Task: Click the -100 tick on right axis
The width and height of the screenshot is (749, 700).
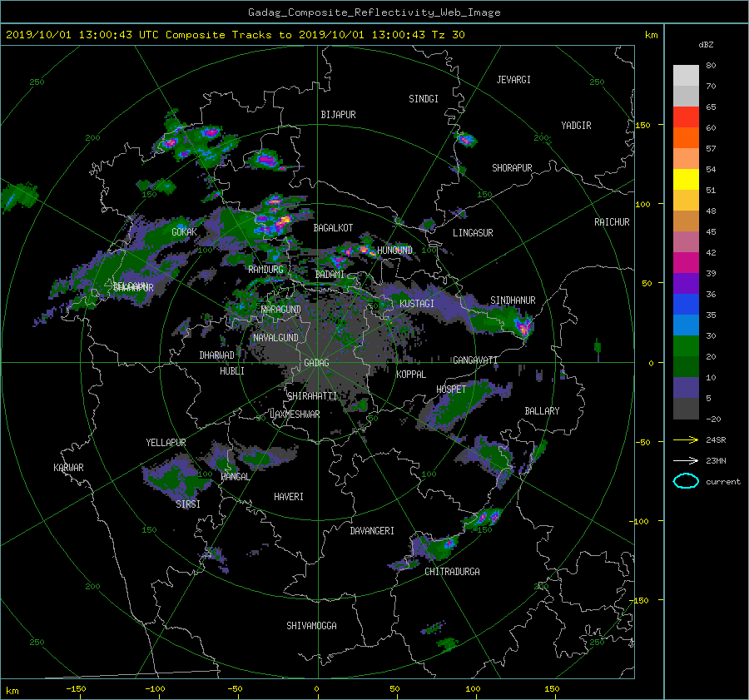Action: (640, 521)
